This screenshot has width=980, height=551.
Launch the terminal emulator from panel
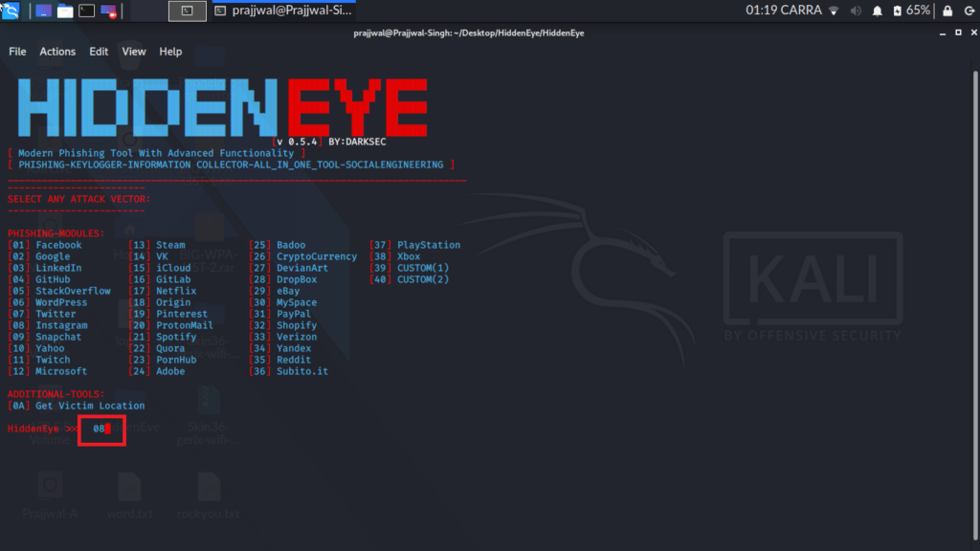point(86,11)
